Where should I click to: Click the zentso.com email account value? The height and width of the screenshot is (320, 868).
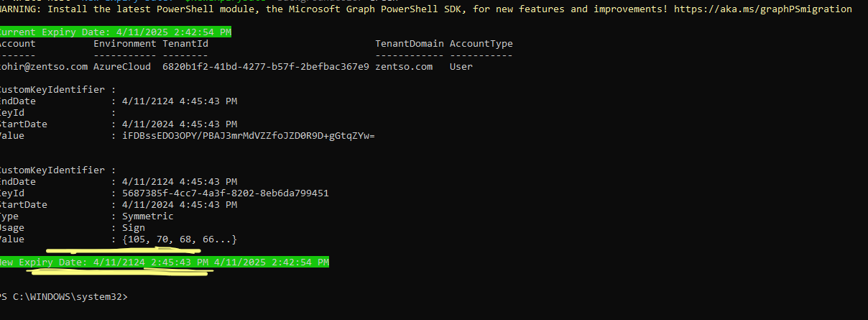(43, 66)
